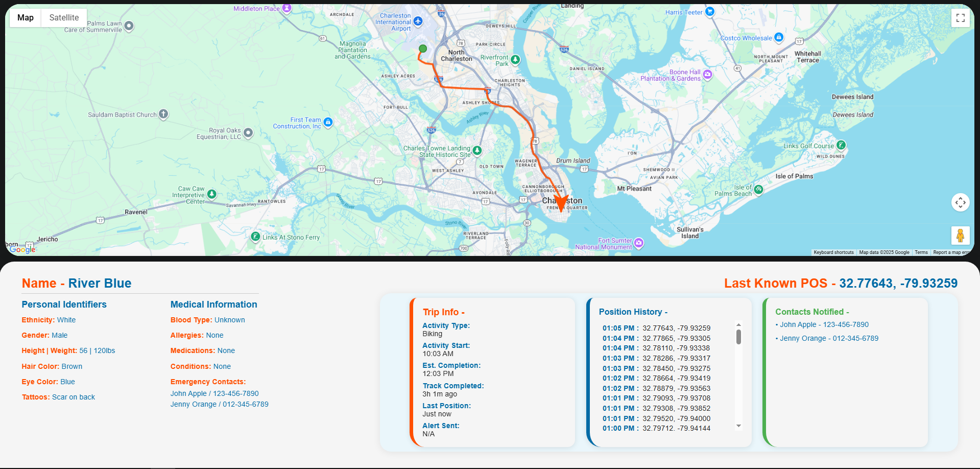Click Charles Towne Landing park marker
The width and height of the screenshot is (980, 469).
[477, 150]
